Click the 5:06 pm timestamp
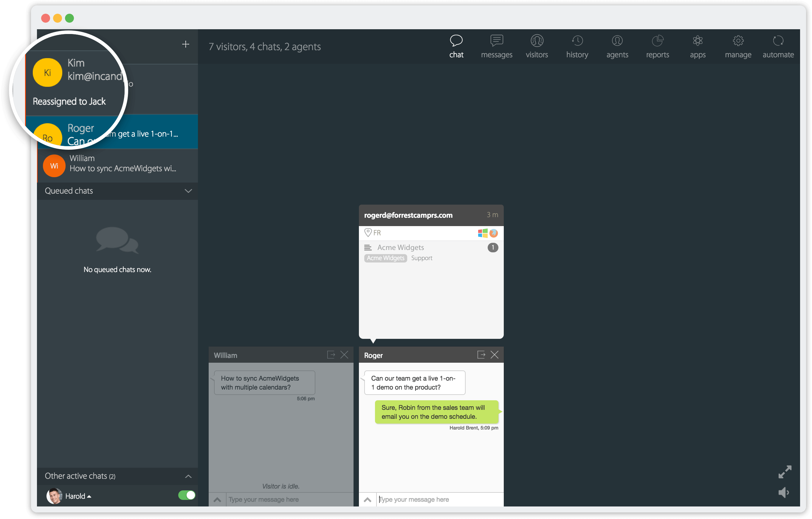 (x=306, y=398)
